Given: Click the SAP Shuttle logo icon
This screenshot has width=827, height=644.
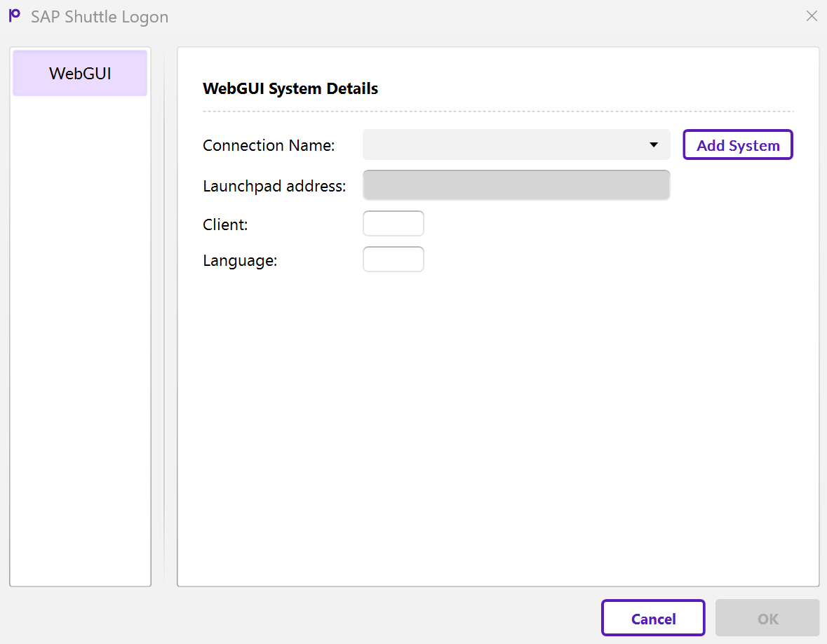Looking at the screenshot, I should pos(14,15).
